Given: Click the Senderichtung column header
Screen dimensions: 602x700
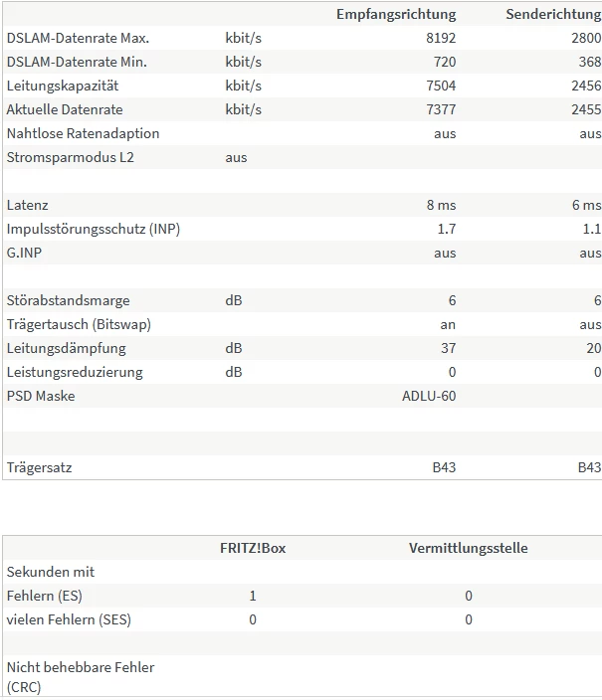Looking at the screenshot, I should click(x=552, y=14).
